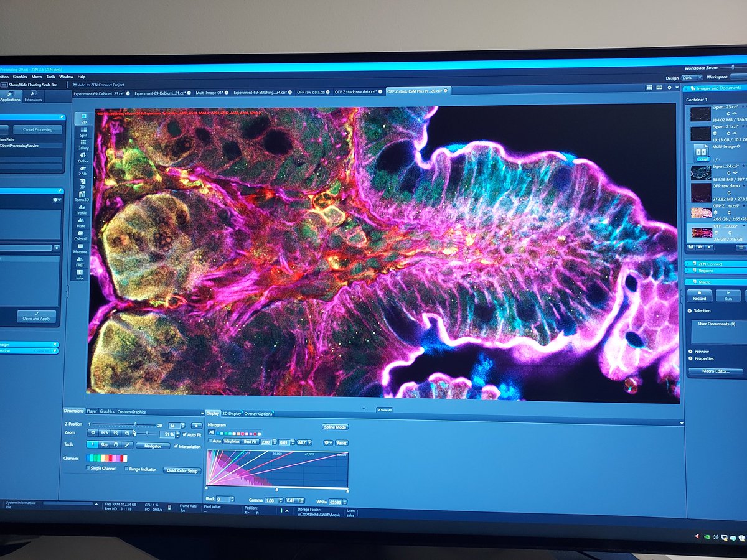Open the Histo view
Image resolution: width=747 pixels, height=560 pixels.
click(82, 223)
